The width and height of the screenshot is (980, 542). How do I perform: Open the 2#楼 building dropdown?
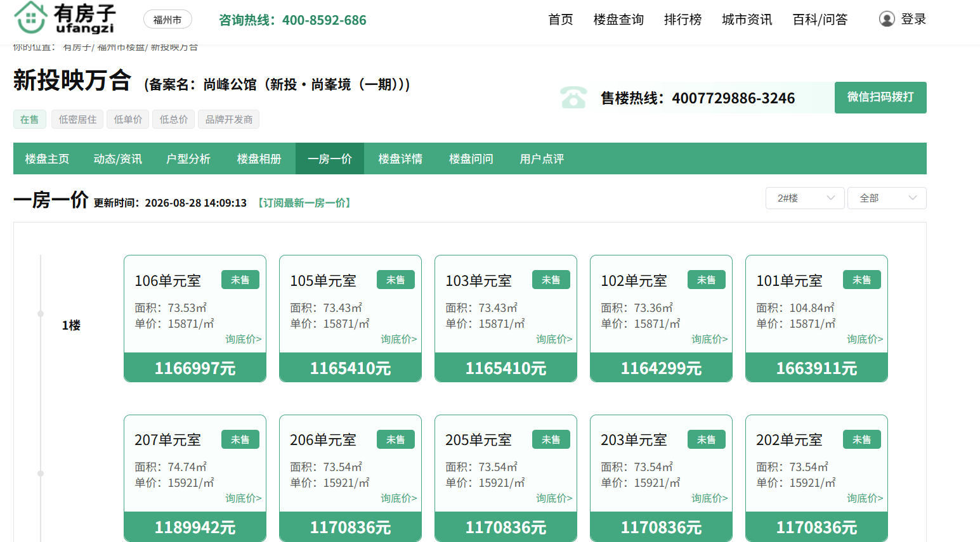[x=805, y=198]
